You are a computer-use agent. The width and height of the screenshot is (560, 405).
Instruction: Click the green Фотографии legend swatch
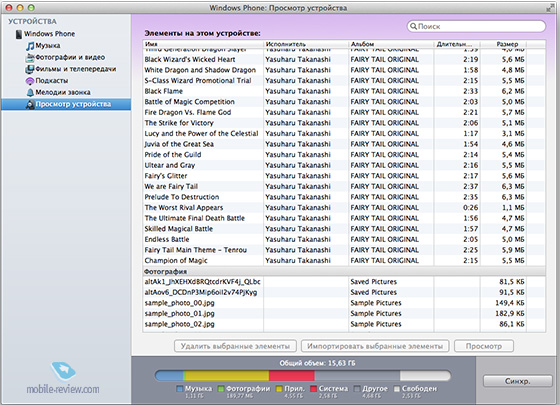[221, 389]
